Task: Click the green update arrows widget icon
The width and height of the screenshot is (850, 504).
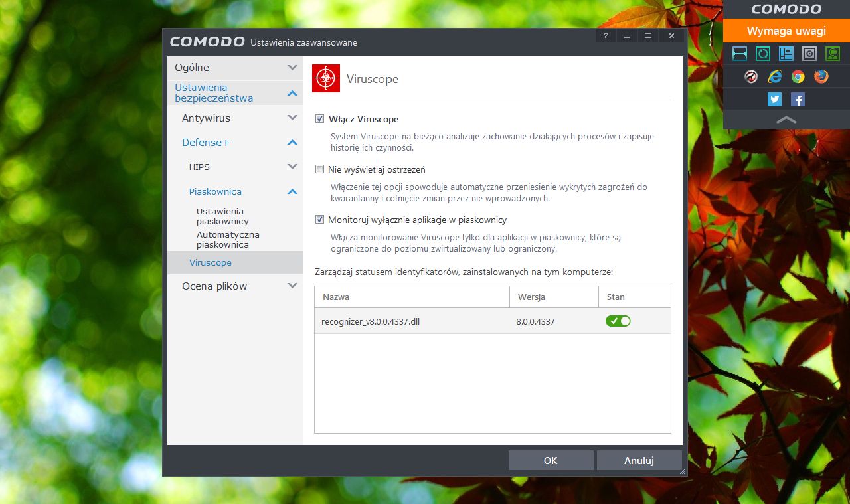Action: pyautogui.click(x=763, y=54)
